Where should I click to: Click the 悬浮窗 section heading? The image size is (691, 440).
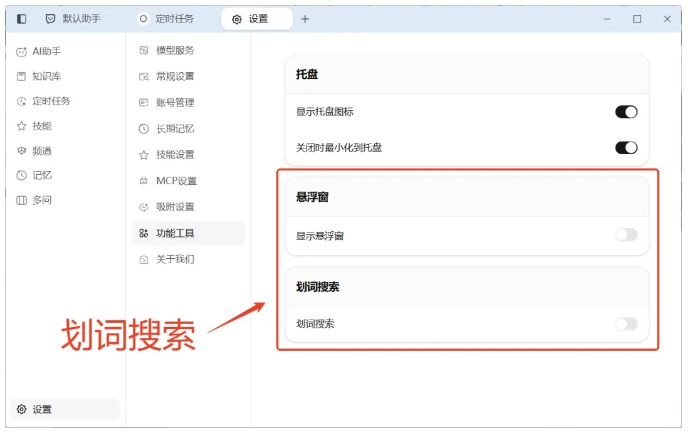[312, 197]
